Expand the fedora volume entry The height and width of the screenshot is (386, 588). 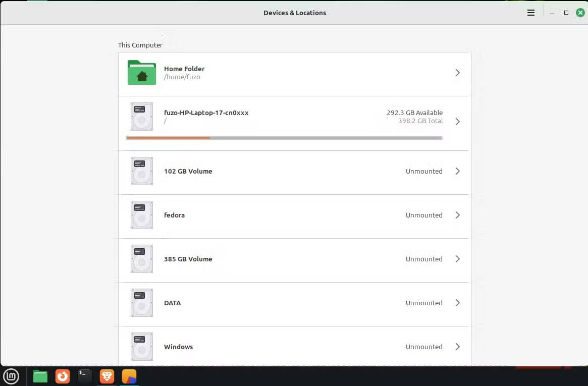coord(458,215)
